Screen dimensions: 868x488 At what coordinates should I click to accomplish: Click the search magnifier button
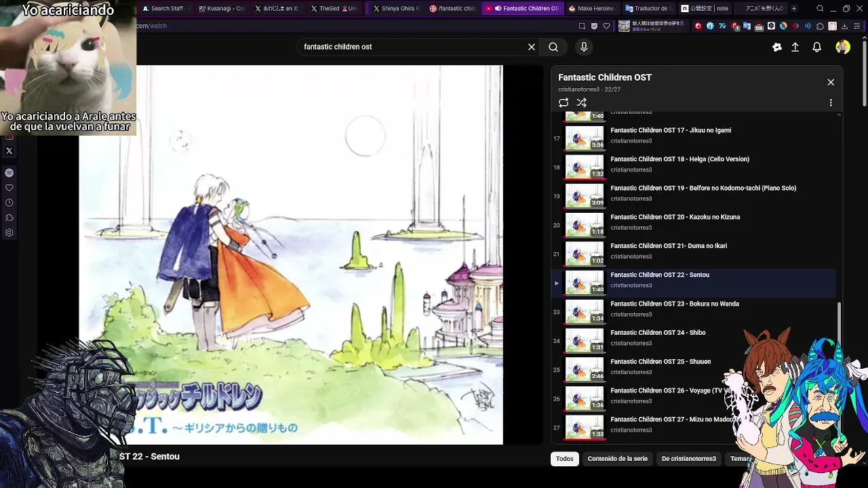(x=553, y=47)
